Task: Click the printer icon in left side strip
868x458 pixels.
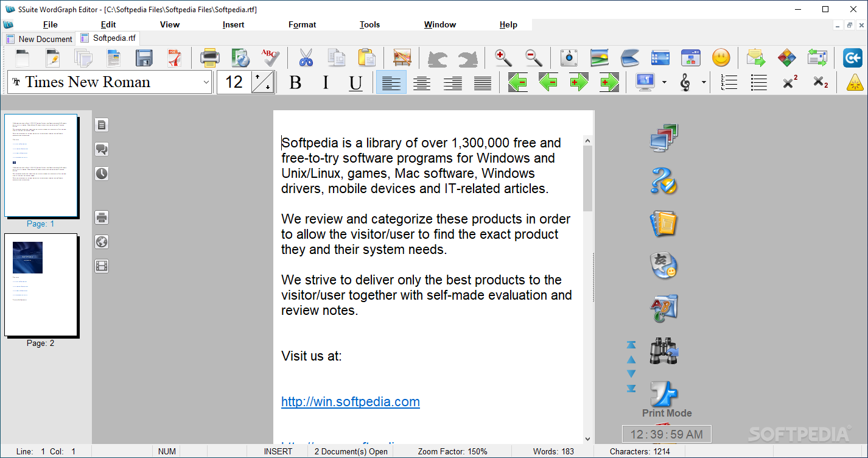Action: click(x=102, y=217)
